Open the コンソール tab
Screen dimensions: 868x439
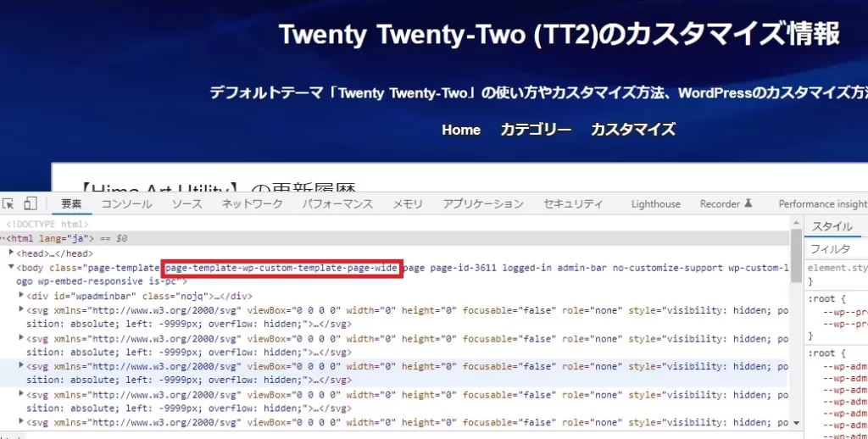[127, 203]
